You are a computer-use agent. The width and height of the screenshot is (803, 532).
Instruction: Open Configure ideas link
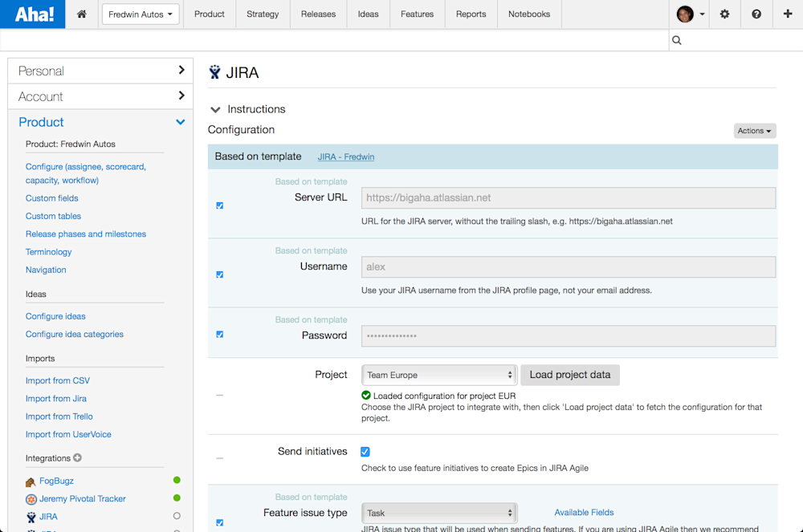(55, 316)
